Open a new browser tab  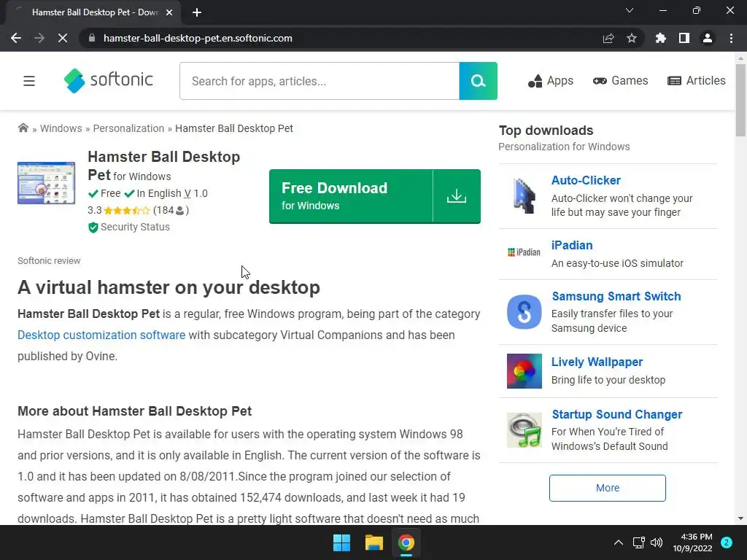197,12
